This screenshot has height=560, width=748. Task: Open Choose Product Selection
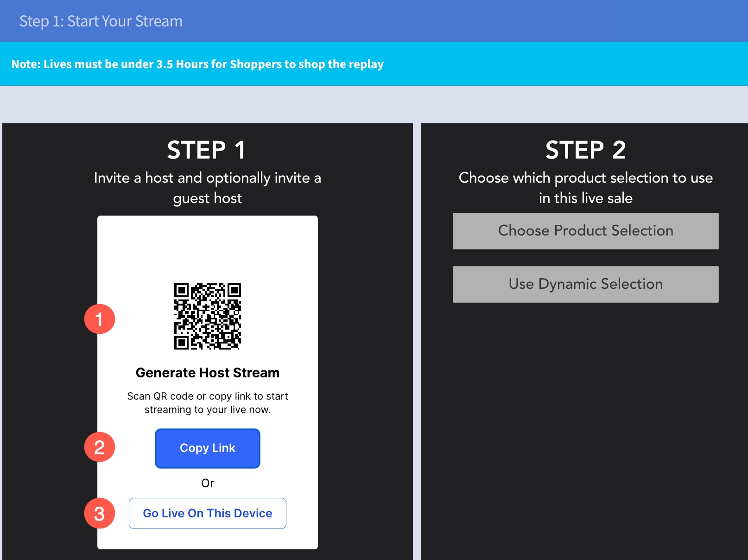[x=585, y=231]
